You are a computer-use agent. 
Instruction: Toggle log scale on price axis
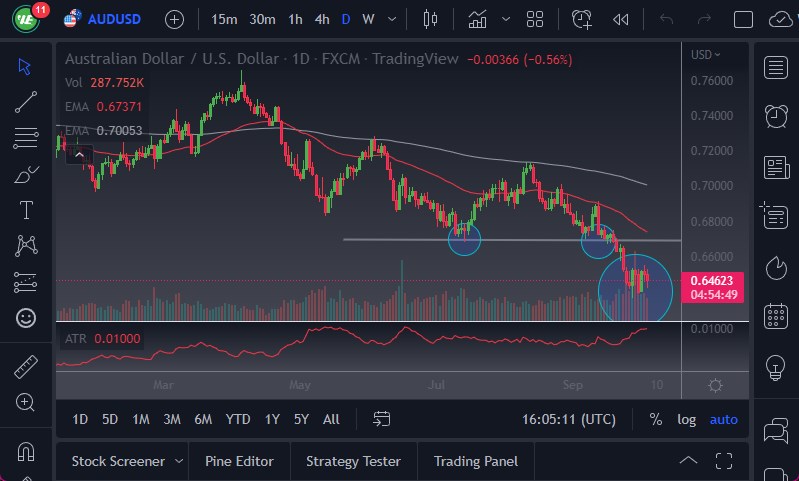click(x=686, y=419)
